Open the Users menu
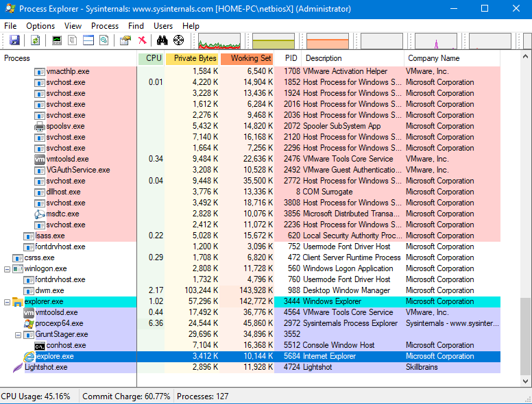Screen dimensions: 532x404 pyautogui.click(x=163, y=26)
